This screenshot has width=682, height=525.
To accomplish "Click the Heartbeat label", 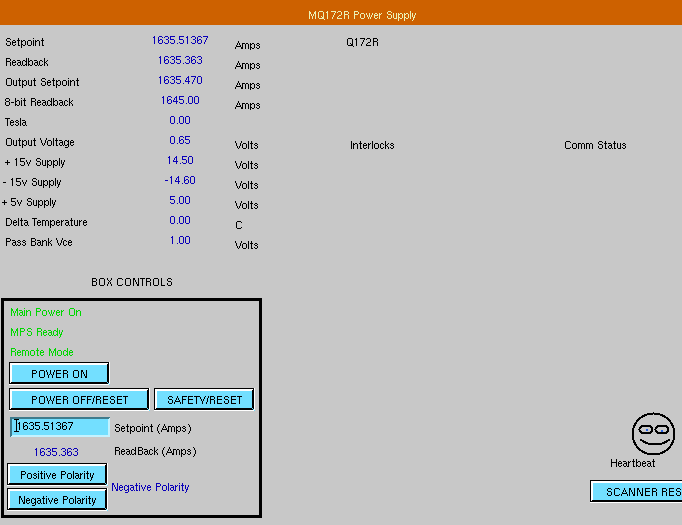I will tap(632, 463).
